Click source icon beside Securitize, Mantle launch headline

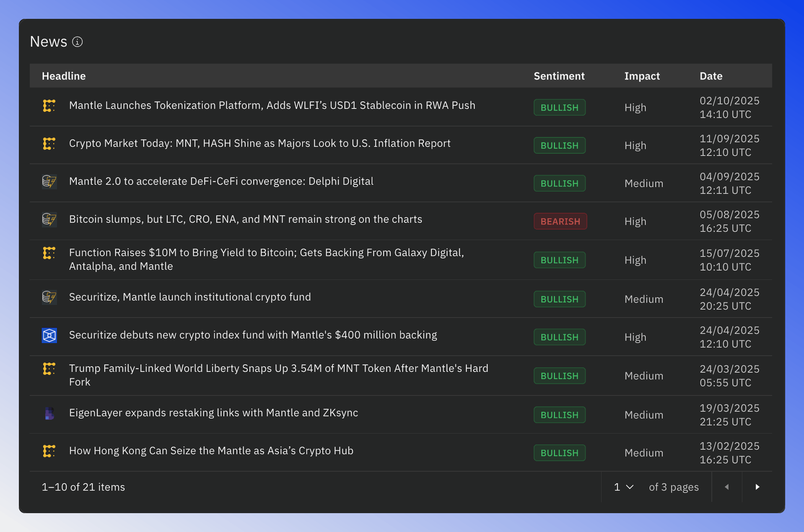coord(49,297)
